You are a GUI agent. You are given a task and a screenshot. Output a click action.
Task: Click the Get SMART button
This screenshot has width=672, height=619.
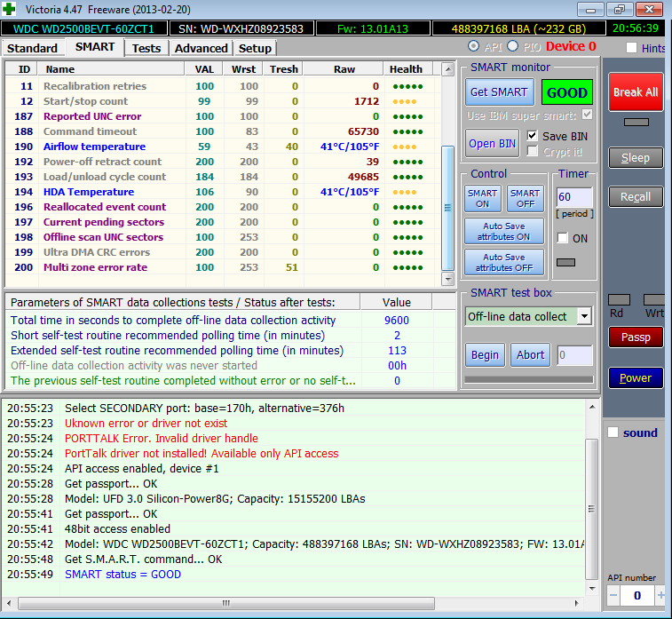click(499, 92)
